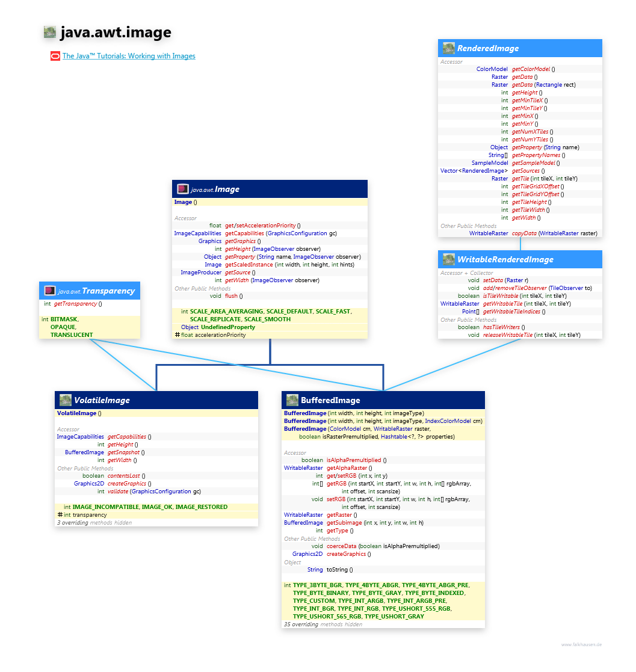The image size is (636, 672).
Task: Click getPropertyNames method
Action: [536, 155]
